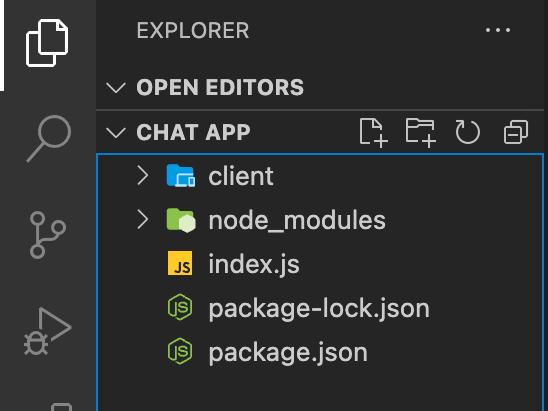Open the Source Control view
This screenshot has width=548, height=411.
48,235
